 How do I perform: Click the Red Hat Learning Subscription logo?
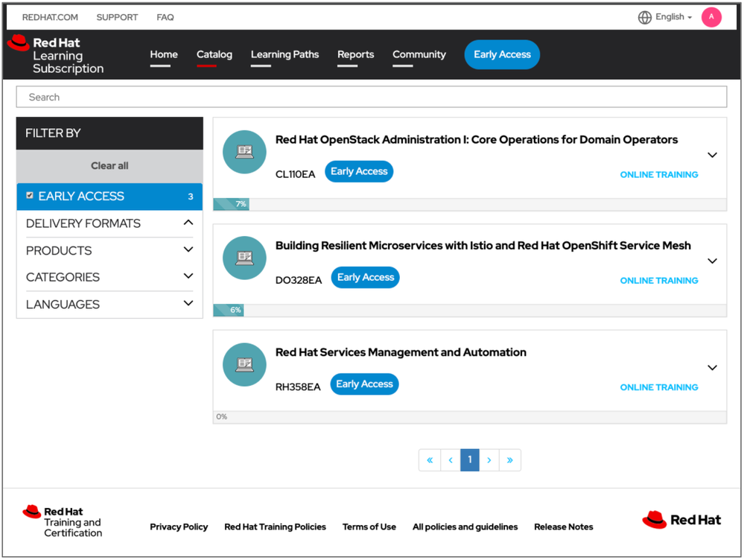pos(55,55)
